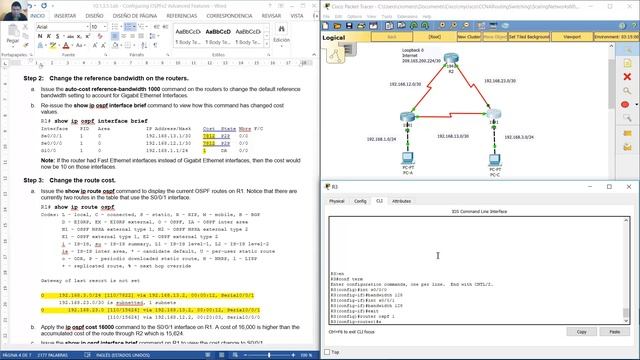Click Paste icon in Packet Tracer toolbar
Screen dimensions: 640x360
click(401, 26)
